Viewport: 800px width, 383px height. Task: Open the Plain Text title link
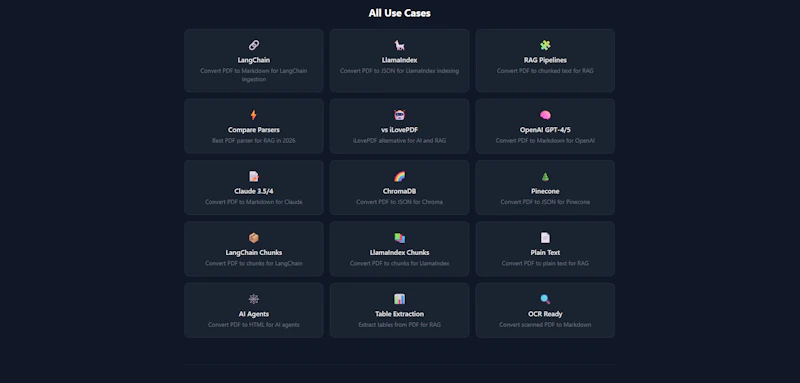tap(545, 252)
